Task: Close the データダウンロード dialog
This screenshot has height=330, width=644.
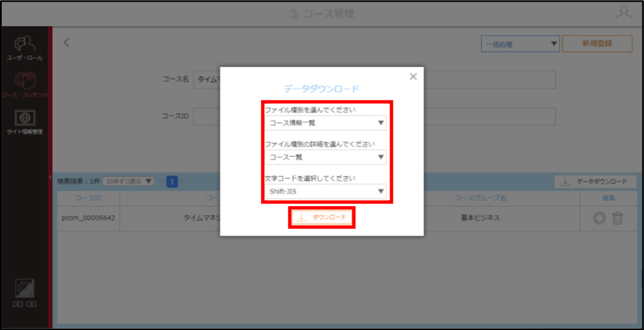Action: coord(413,76)
